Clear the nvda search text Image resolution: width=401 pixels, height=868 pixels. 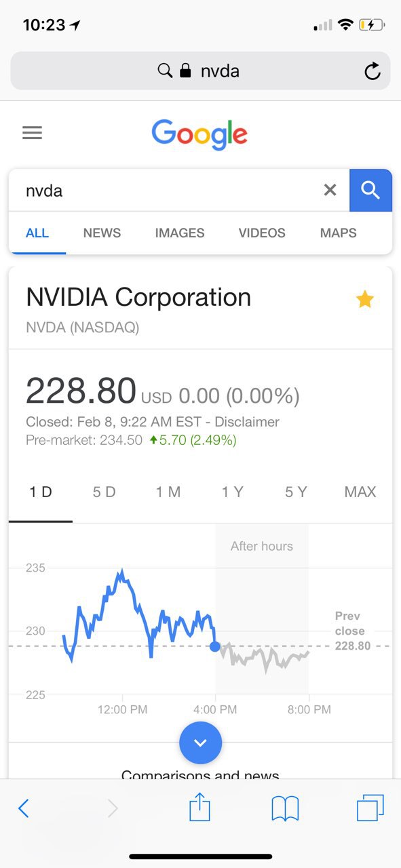pyautogui.click(x=330, y=191)
